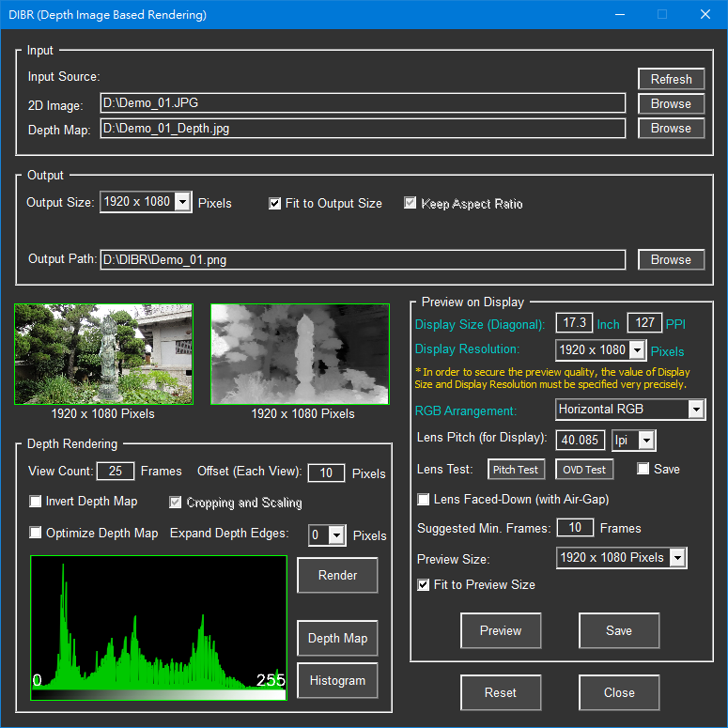The image size is (728, 728).
Task: Click the Refresh button in Input section
Action: click(x=671, y=79)
